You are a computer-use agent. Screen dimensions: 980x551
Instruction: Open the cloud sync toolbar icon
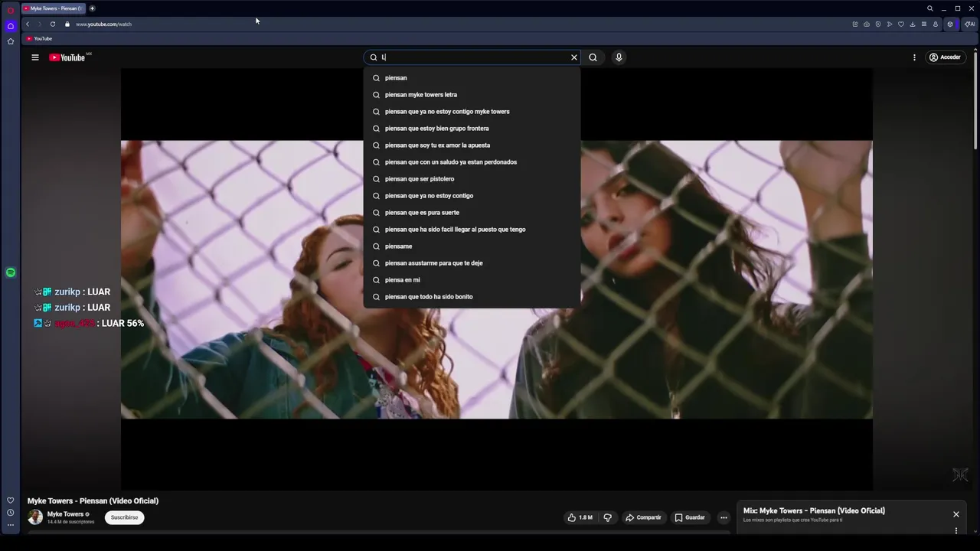click(867, 24)
